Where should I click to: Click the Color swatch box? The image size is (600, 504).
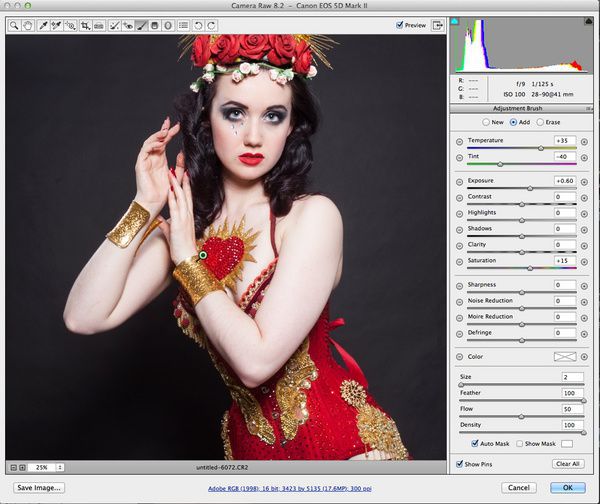point(566,356)
